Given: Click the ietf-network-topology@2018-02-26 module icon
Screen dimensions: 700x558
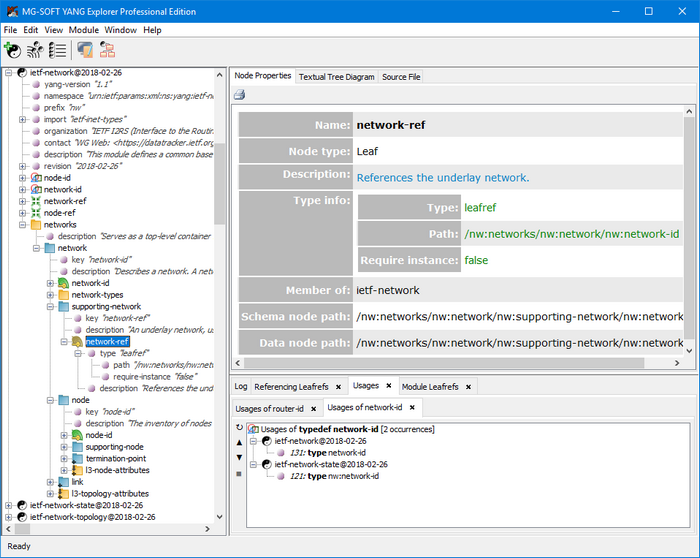Looking at the screenshot, I should click(22, 517).
